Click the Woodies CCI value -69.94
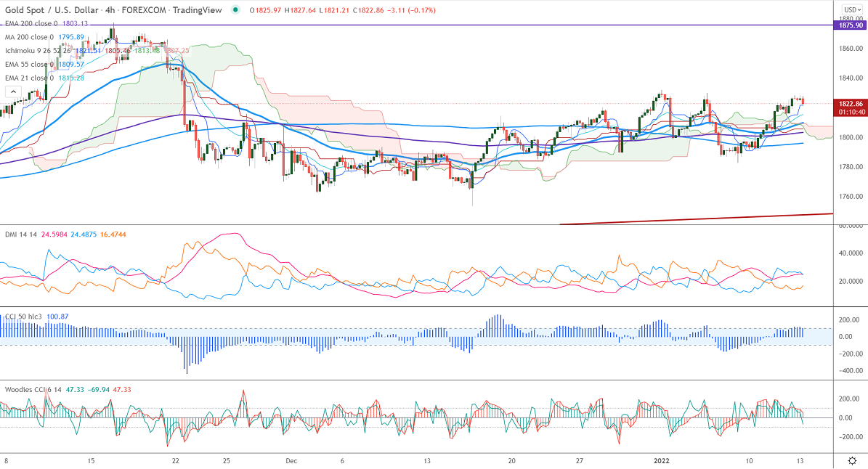This screenshot has width=868, height=469. 99,389
